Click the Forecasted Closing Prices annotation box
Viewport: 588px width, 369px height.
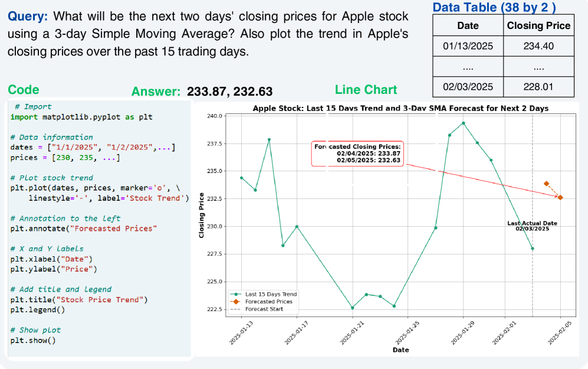tap(357, 154)
